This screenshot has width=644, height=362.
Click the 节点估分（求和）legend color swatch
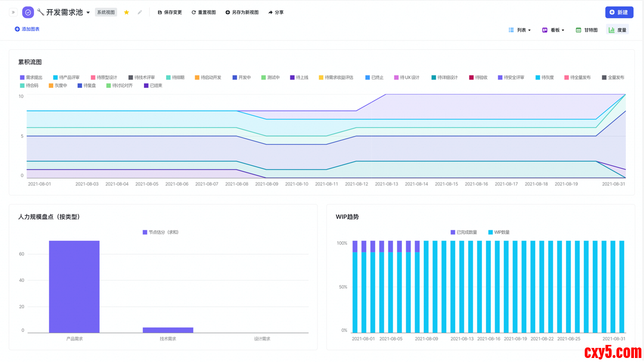145,232
